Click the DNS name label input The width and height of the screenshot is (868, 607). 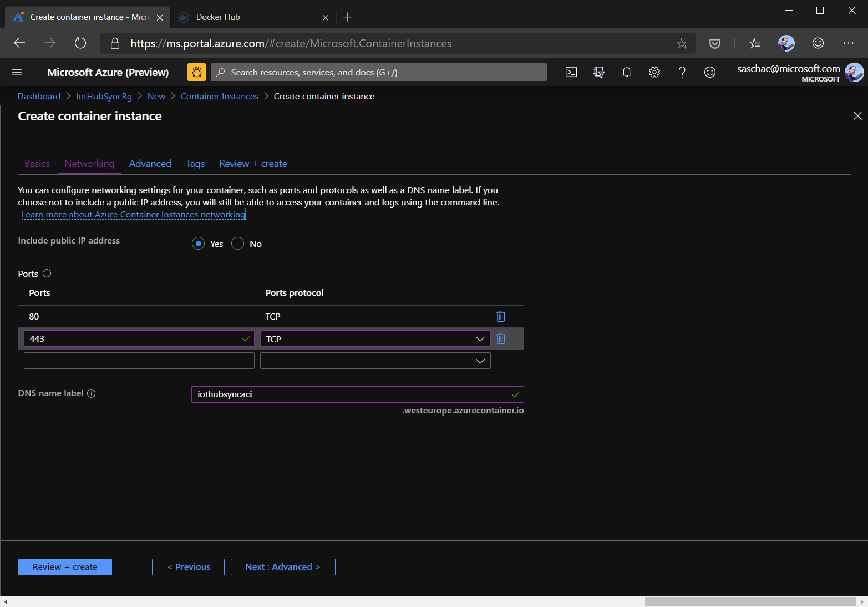click(x=358, y=394)
